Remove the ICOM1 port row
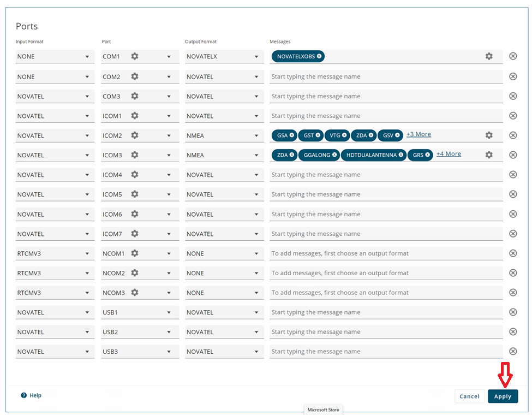532x415 pixels. click(x=513, y=116)
